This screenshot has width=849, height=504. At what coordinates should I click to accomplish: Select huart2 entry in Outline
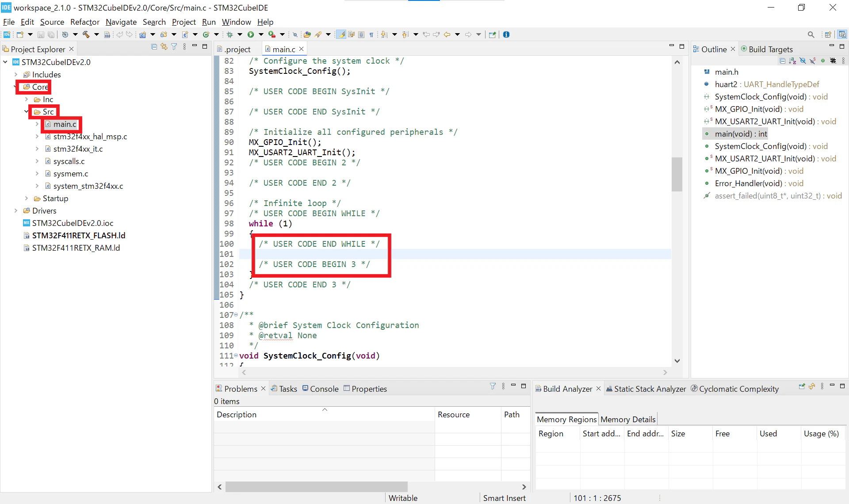coord(767,84)
